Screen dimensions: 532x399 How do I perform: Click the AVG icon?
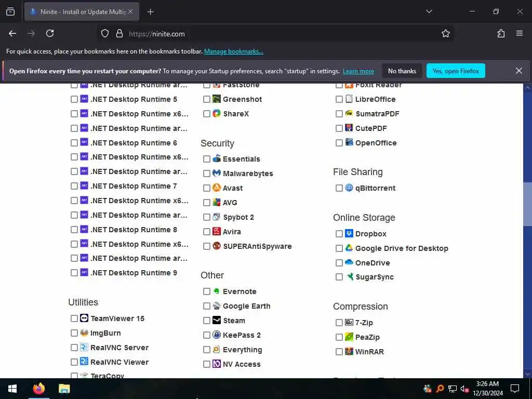(x=217, y=202)
